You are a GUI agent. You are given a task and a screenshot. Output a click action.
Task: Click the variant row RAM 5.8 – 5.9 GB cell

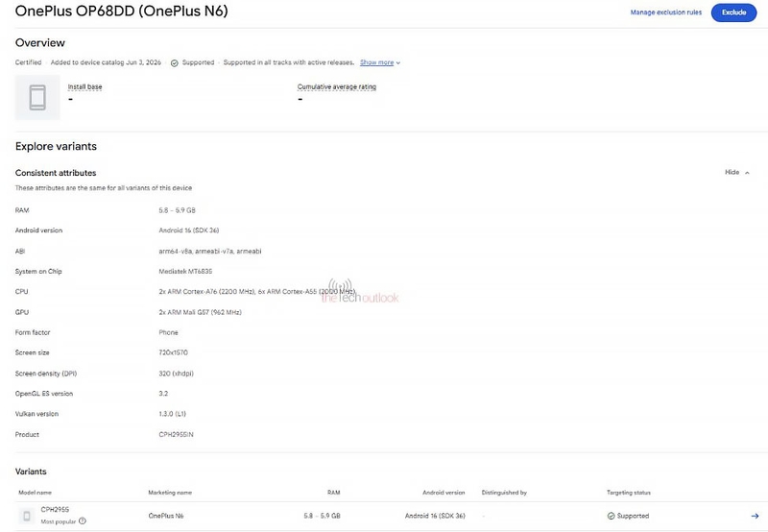click(x=322, y=516)
